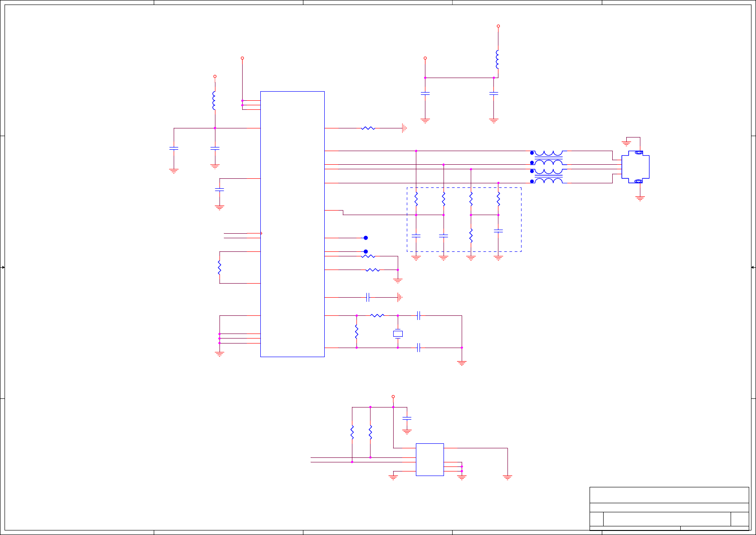
Task: Select the inductor on the left supply rail
Action: coord(214,101)
